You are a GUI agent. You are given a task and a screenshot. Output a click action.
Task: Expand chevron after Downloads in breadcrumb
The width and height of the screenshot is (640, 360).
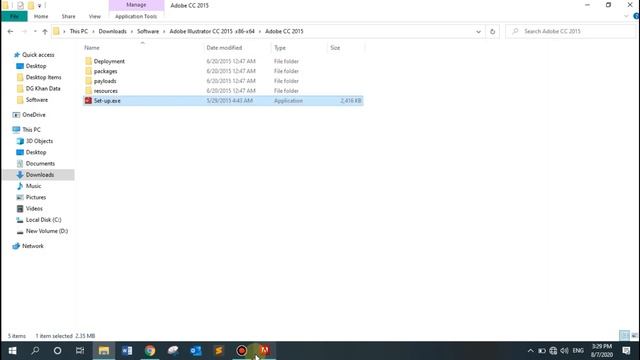132,31
